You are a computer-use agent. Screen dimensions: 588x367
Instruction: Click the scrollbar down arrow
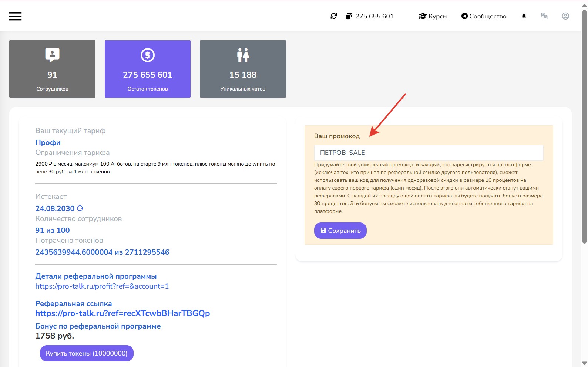click(x=584, y=363)
